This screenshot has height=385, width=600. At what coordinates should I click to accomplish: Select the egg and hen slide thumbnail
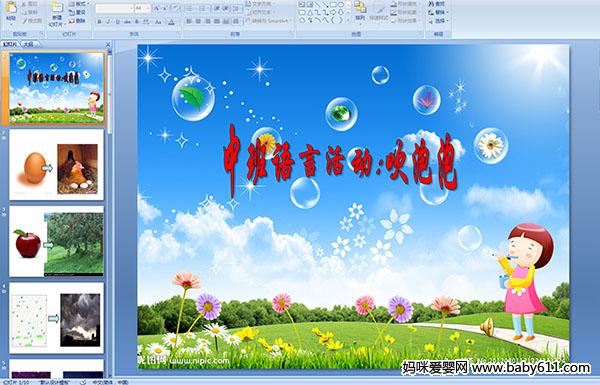(57, 165)
